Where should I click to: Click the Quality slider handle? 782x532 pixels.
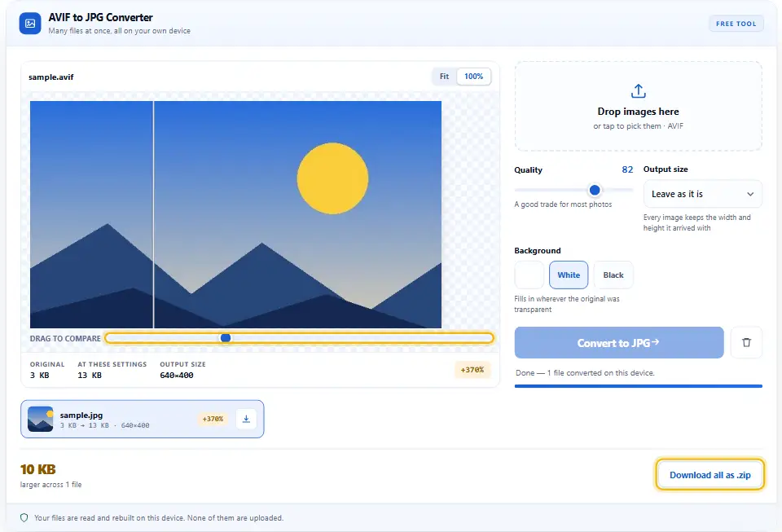(x=595, y=190)
